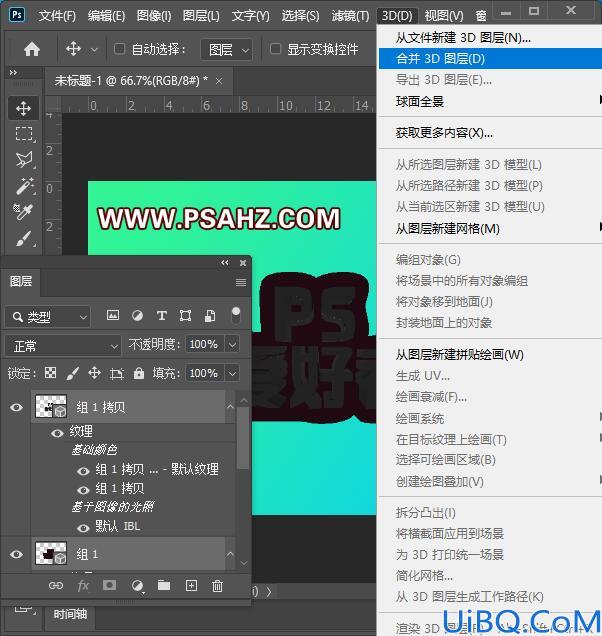This screenshot has height=636, width=602.
Task: Expand the toolbox double-arrow
Action: (13, 72)
